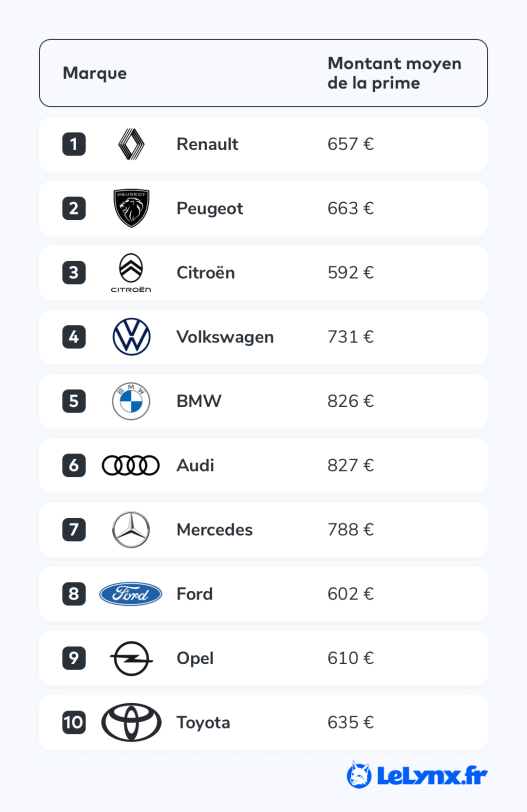Click rank badge number 10
The height and width of the screenshot is (812, 527).
coord(74,722)
